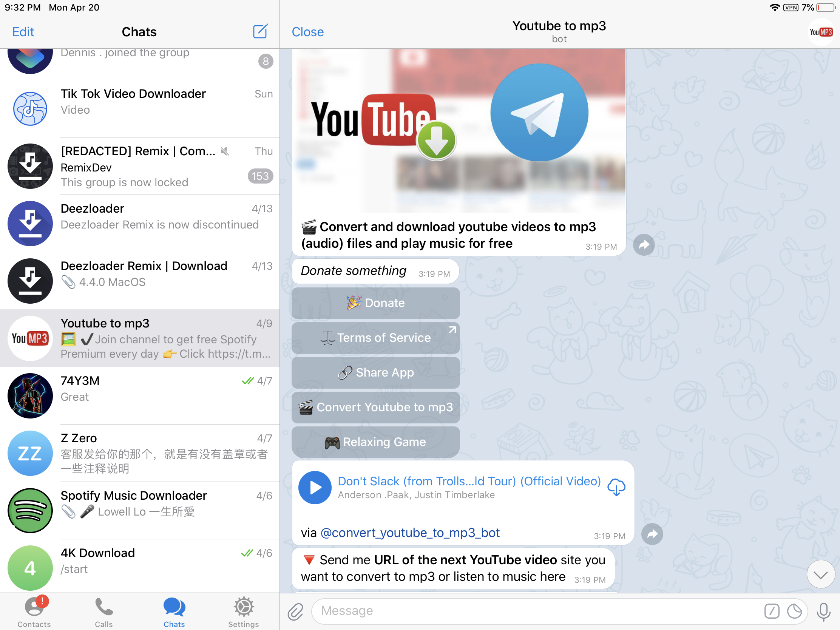Tap the Edit button in chats list
The width and height of the screenshot is (840, 630).
24,31
